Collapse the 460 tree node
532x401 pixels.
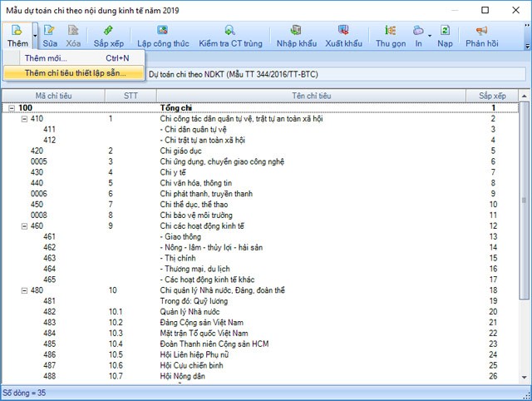[24, 226]
